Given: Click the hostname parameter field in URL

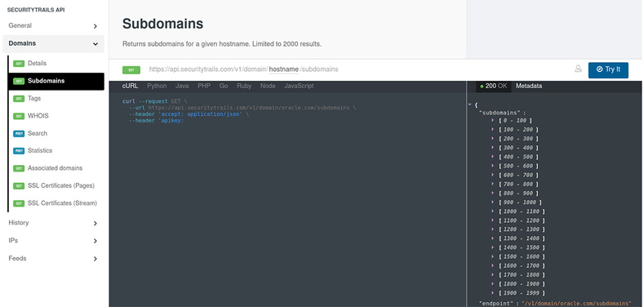Looking at the screenshot, I should (284, 69).
